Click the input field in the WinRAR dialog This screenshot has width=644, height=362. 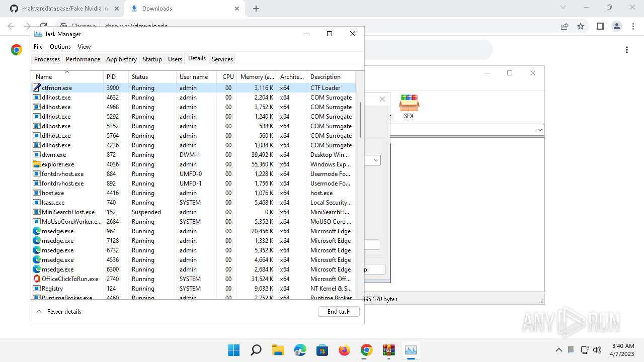(x=372, y=245)
